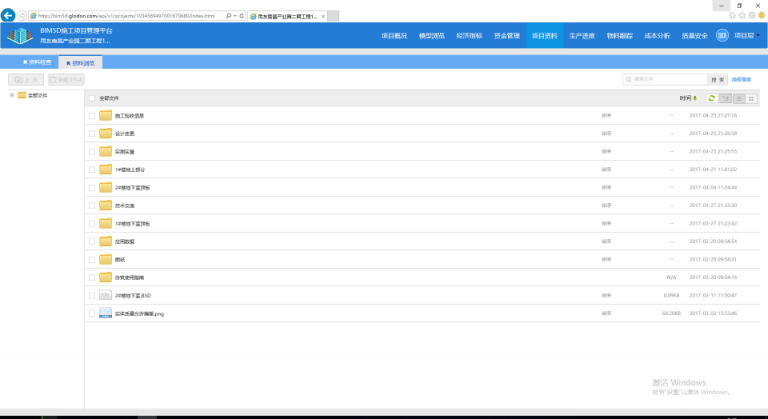This screenshot has height=419, width=768.
Task: Click the 搜索 button next to search box
Action: (716, 79)
